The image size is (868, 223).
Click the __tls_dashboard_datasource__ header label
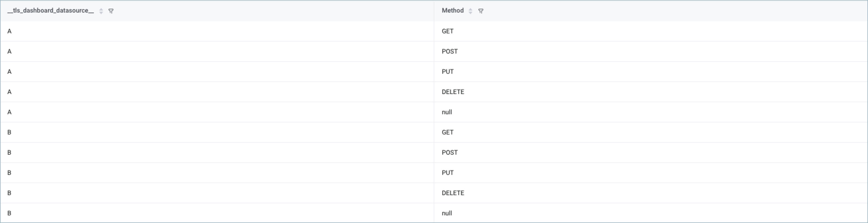tap(50, 10)
